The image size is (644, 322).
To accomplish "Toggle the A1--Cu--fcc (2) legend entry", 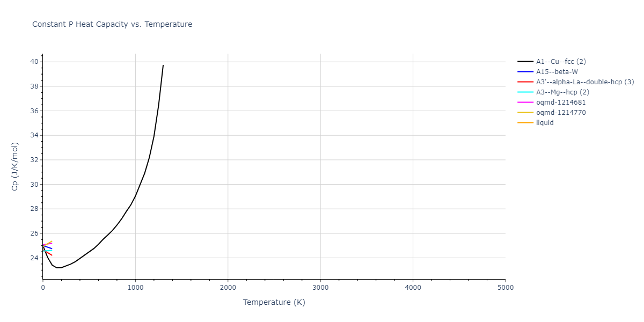I will point(561,62).
